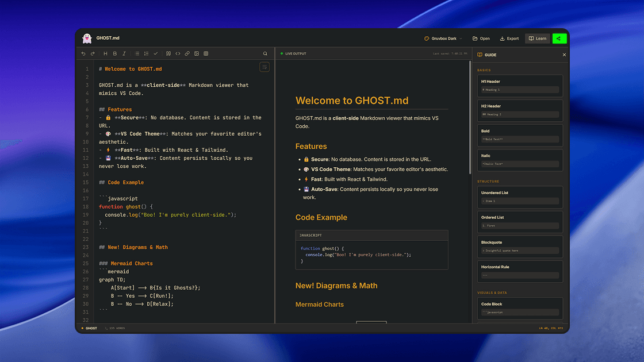
Task: Click the BASICS section label in guide
Action: pyautogui.click(x=484, y=70)
